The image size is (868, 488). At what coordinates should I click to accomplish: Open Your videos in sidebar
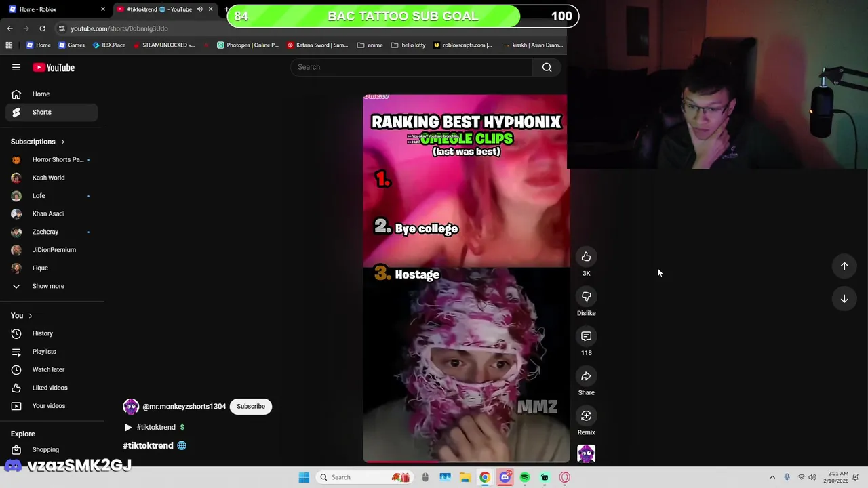click(x=52, y=406)
